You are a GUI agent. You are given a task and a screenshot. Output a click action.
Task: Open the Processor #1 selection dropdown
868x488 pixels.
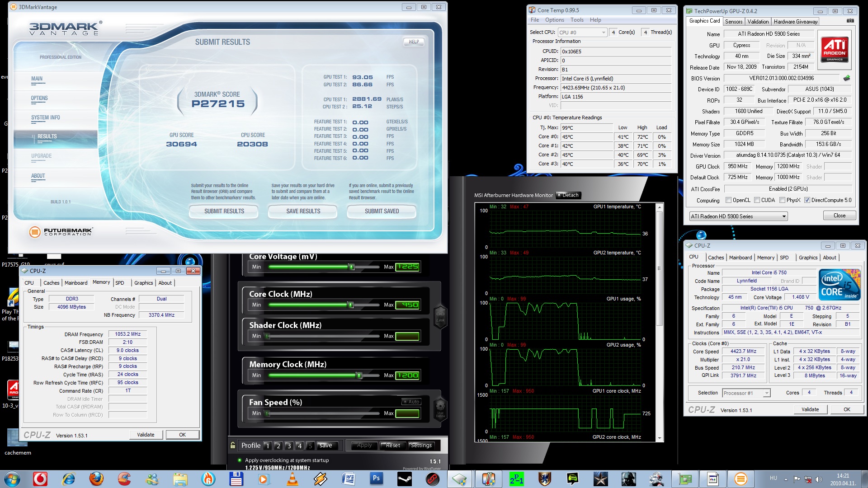746,393
